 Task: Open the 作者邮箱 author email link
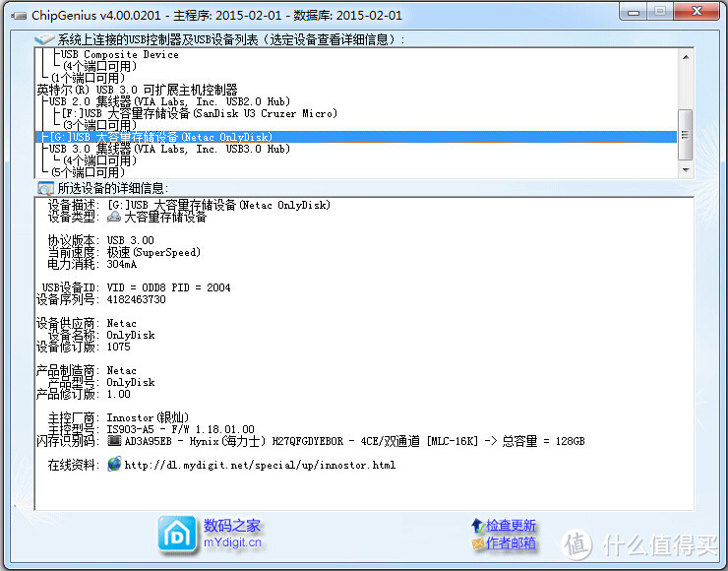point(511,543)
